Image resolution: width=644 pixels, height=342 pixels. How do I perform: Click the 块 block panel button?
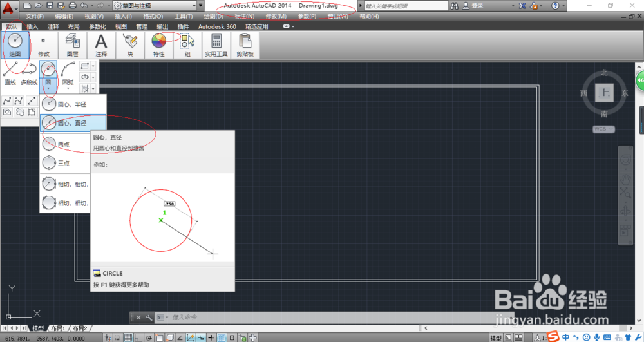130,44
